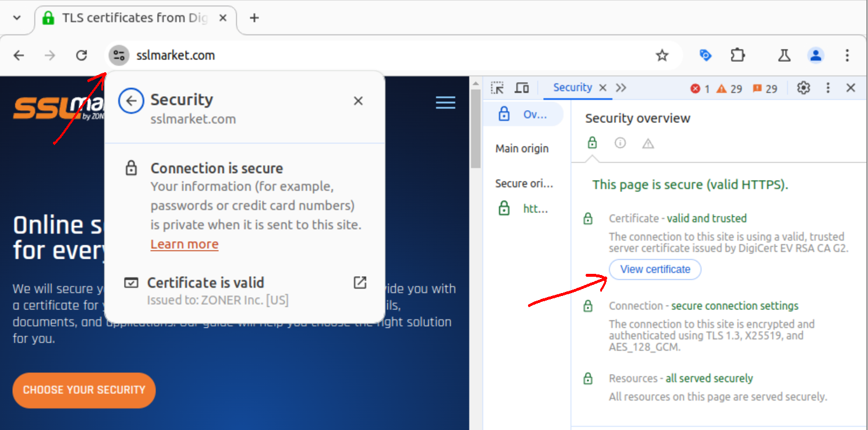
Task: Click the orange issues count indicator
Action: [x=764, y=89]
